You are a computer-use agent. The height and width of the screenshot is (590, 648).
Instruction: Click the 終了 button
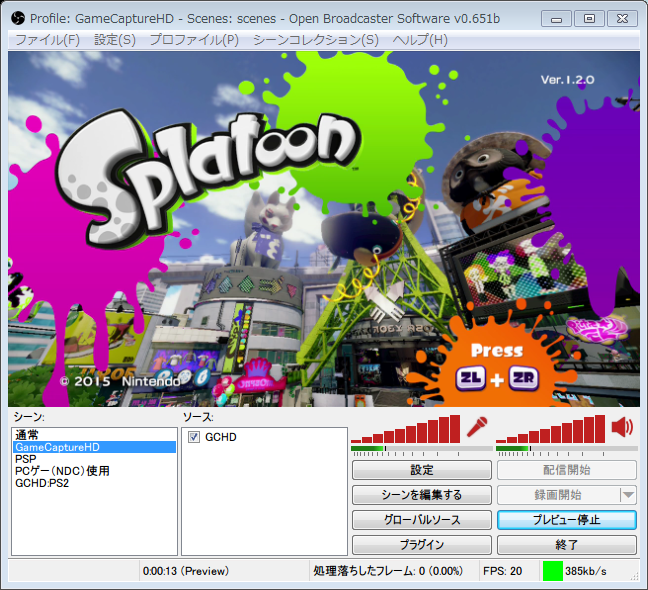(567, 545)
